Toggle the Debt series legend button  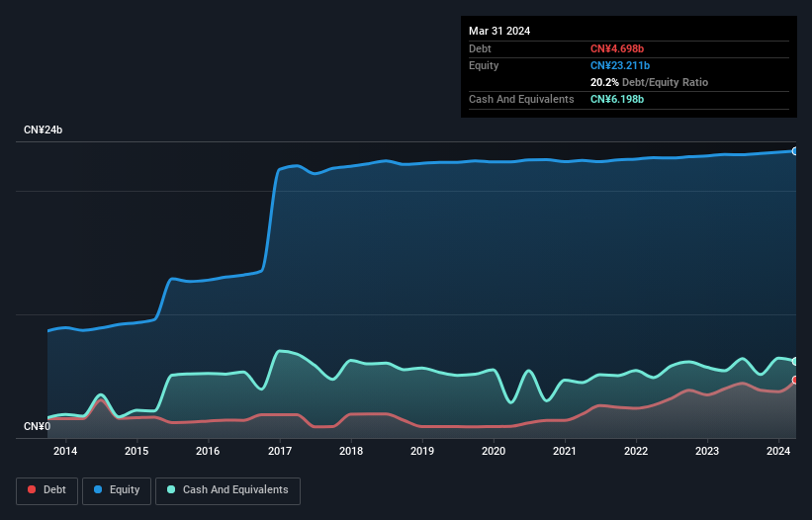(x=47, y=490)
